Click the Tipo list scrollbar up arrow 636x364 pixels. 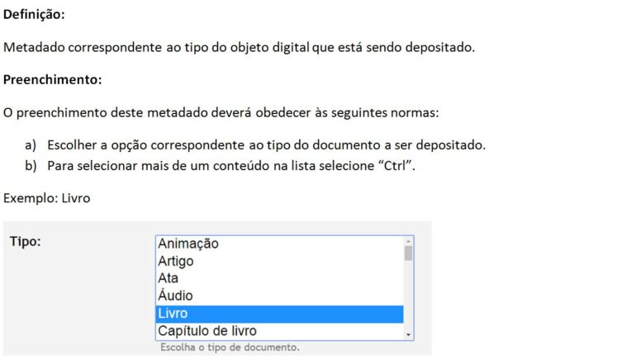click(x=409, y=241)
